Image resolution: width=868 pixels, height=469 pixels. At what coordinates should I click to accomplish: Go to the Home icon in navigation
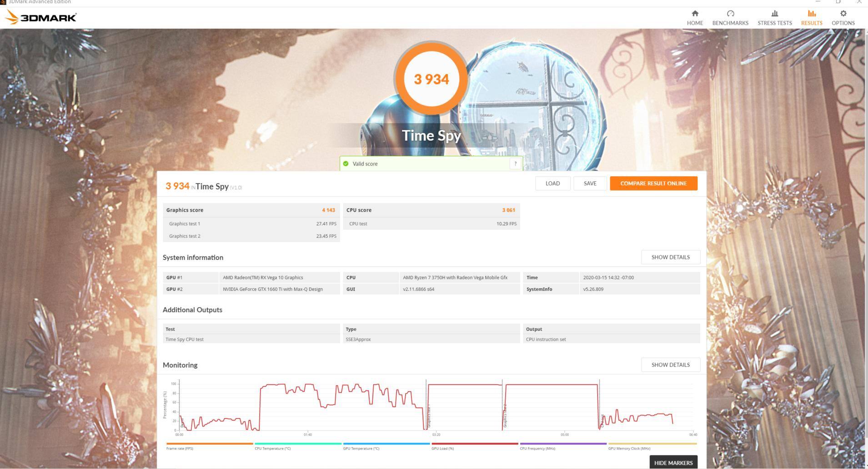coord(694,14)
